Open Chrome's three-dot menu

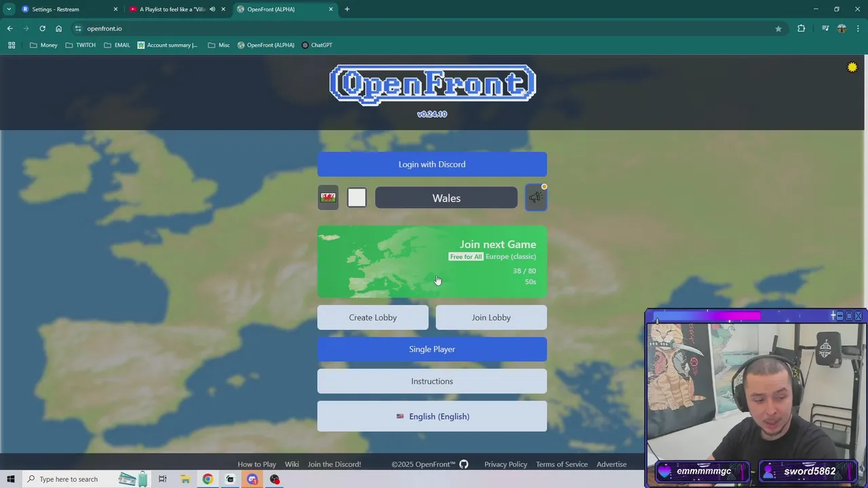tap(859, 28)
